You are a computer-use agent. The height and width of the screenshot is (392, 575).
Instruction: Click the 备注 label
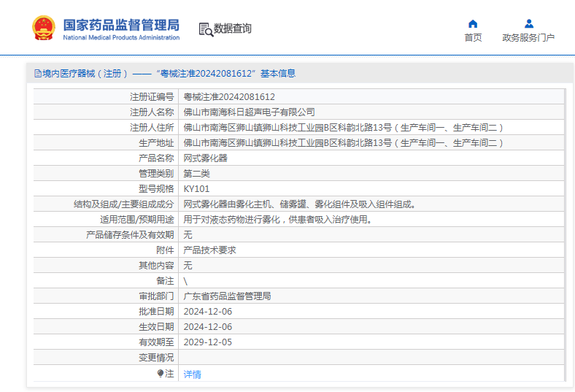point(165,281)
